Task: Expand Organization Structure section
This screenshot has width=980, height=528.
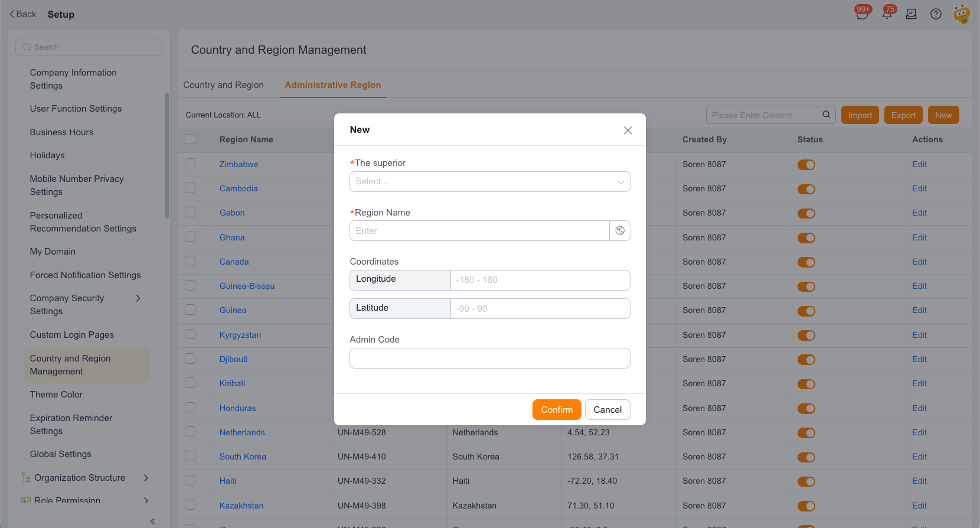Action: (146, 478)
